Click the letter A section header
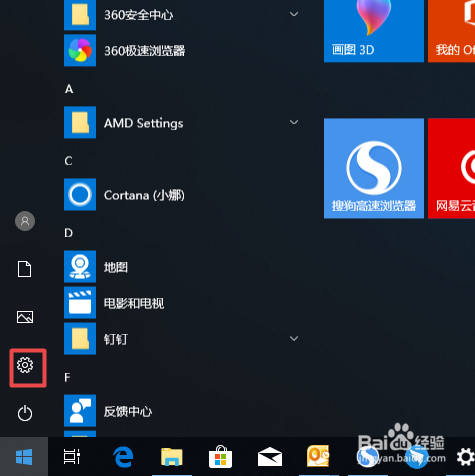The width and height of the screenshot is (475, 476). click(69, 89)
